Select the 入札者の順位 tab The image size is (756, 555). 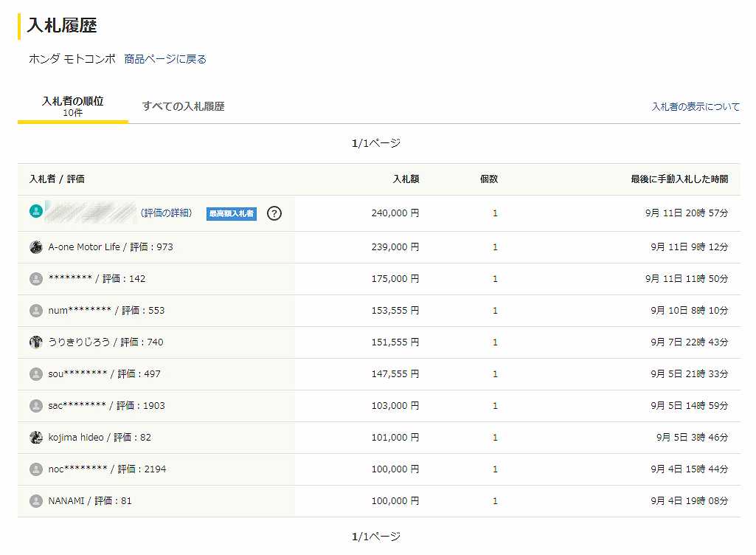72,106
